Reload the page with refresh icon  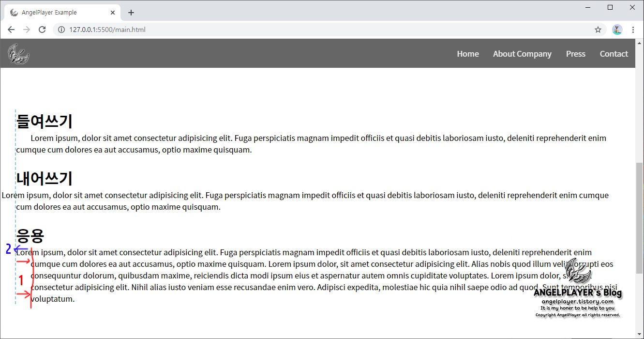point(42,30)
